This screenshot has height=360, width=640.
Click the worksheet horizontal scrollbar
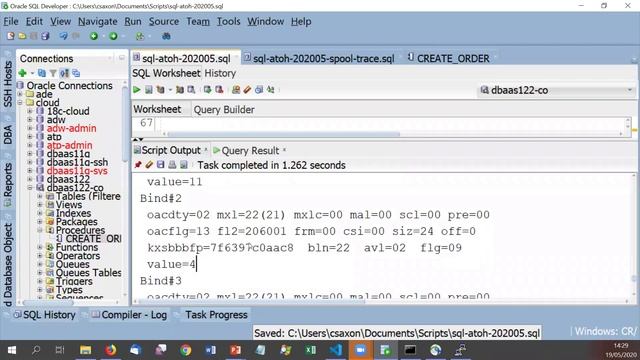(284, 134)
